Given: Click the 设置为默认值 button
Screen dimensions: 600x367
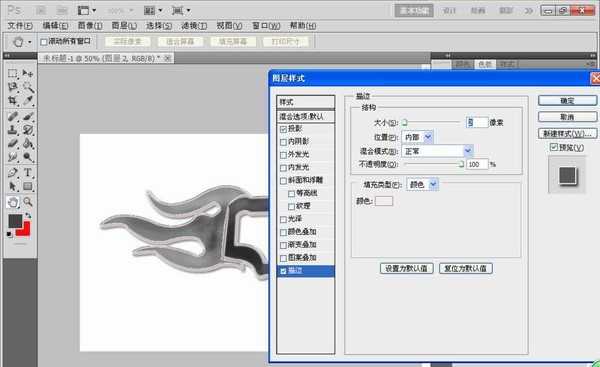Looking at the screenshot, I should (x=406, y=268).
